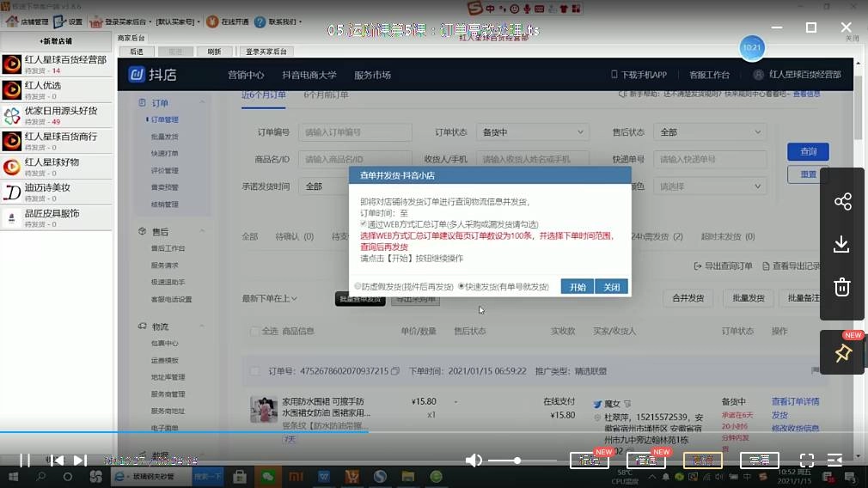Open the 倍速 playback speed option

pyautogui.click(x=645, y=461)
